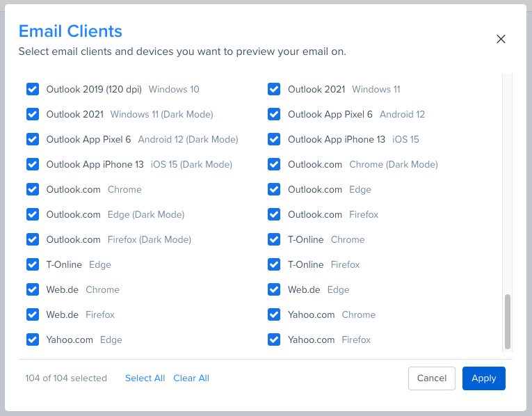Click the 'Android 12' label without Dark Mode
This screenshot has height=416, width=532.
402,114
